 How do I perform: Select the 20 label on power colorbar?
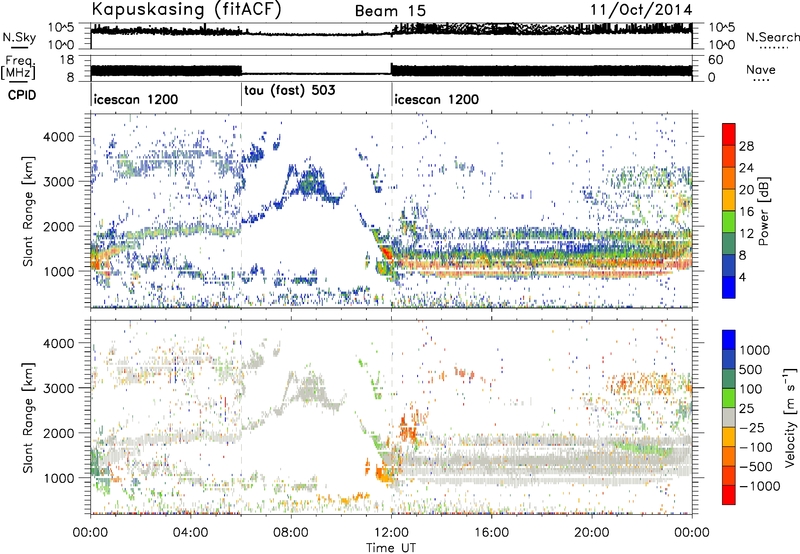click(x=746, y=190)
